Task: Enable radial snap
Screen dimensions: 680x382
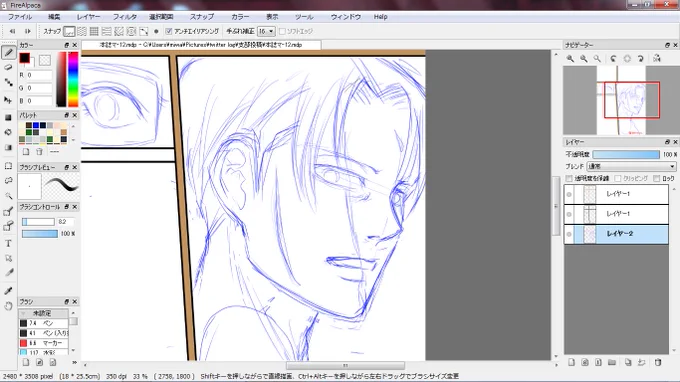Action: click(x=119, y=31)
